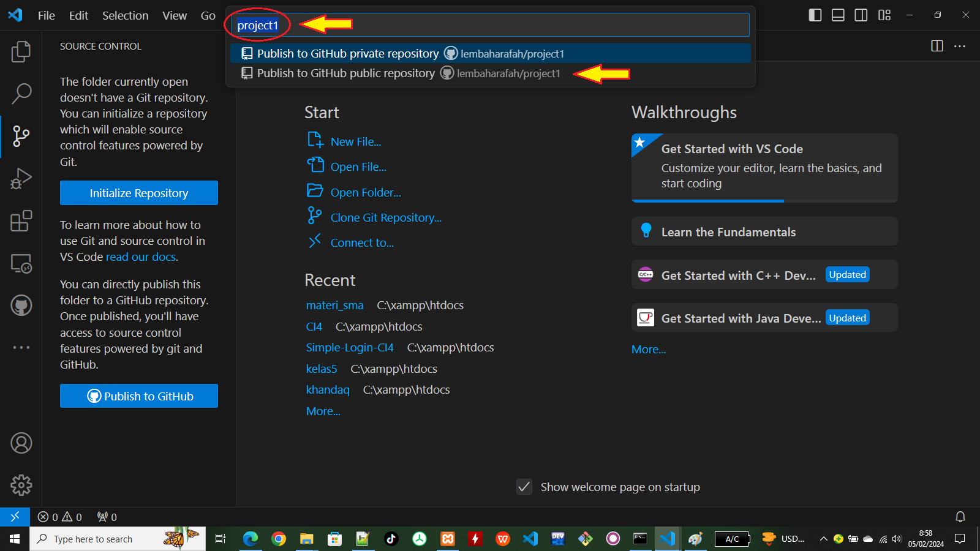Open the read our docs link

[141, 257]
